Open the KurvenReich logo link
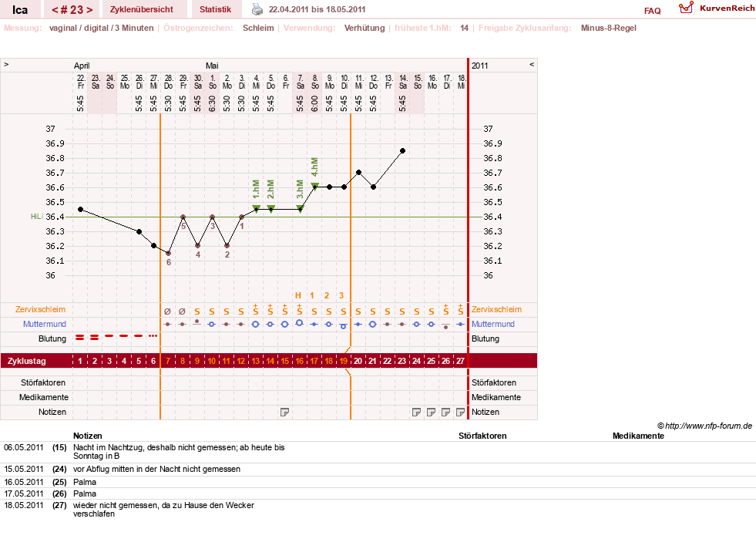 717,8
